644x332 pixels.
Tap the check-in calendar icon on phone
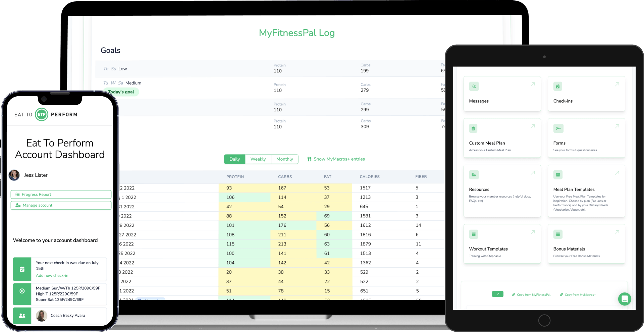22,269
